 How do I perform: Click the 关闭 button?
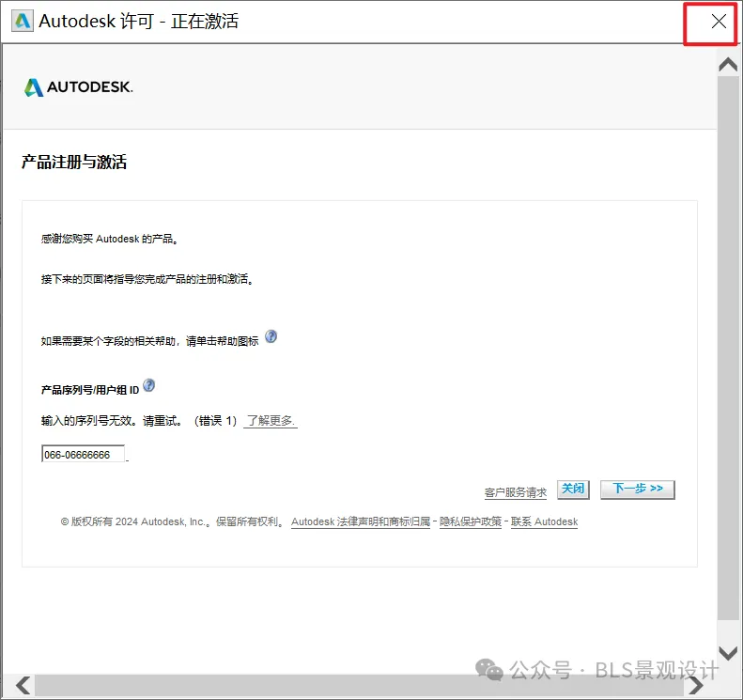click(x=573, y=490)
